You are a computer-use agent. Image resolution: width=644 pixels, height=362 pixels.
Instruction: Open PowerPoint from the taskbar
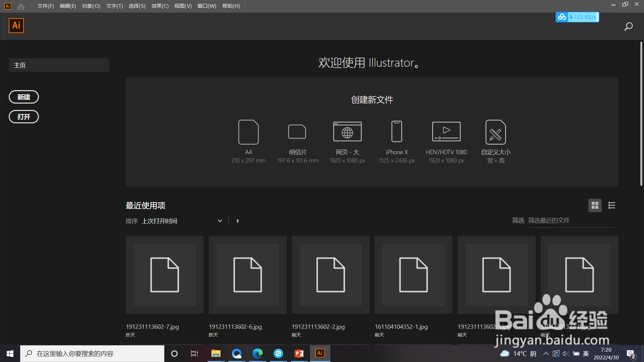click(x=299, y=354)
